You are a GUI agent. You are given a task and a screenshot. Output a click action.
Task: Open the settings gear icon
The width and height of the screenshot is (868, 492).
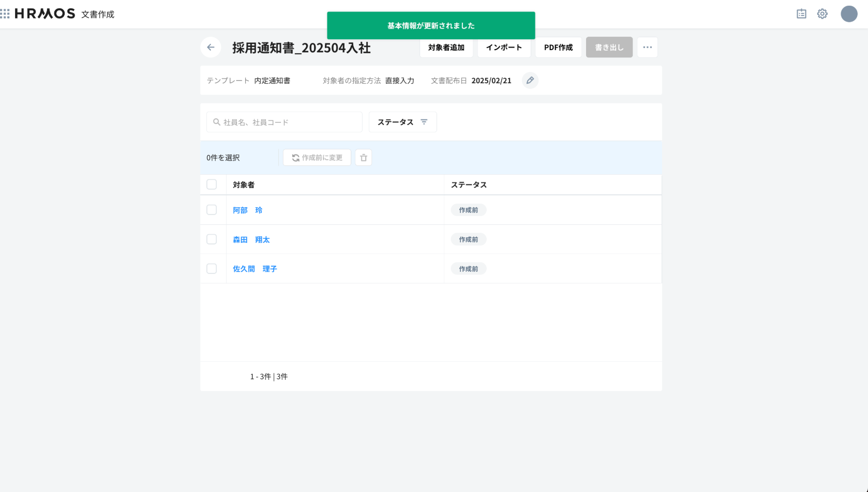point(822,14)
